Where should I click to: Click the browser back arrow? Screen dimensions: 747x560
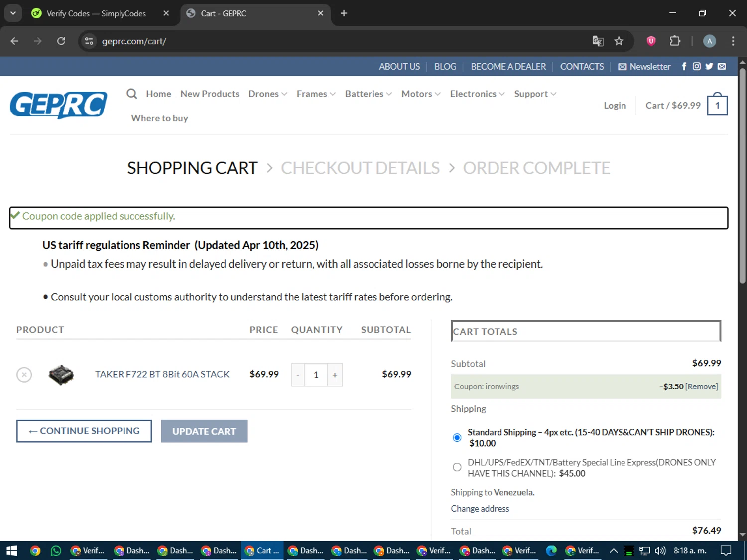pos(14,41)
